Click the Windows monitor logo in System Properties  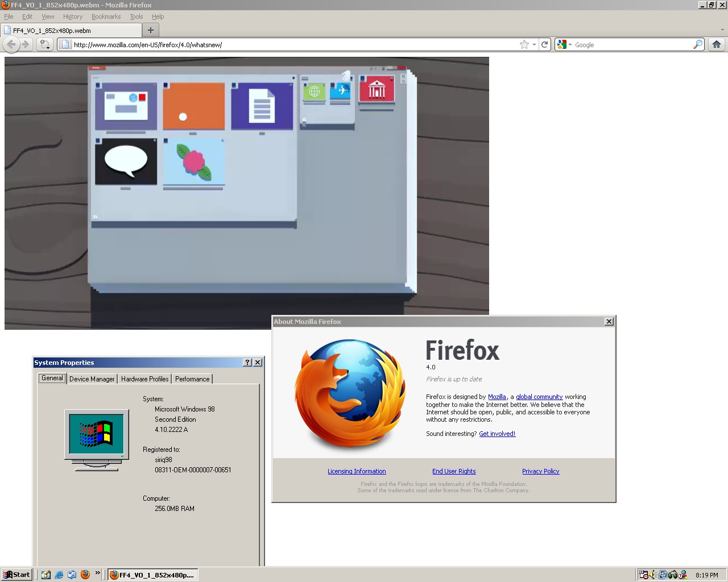[97, 440]
